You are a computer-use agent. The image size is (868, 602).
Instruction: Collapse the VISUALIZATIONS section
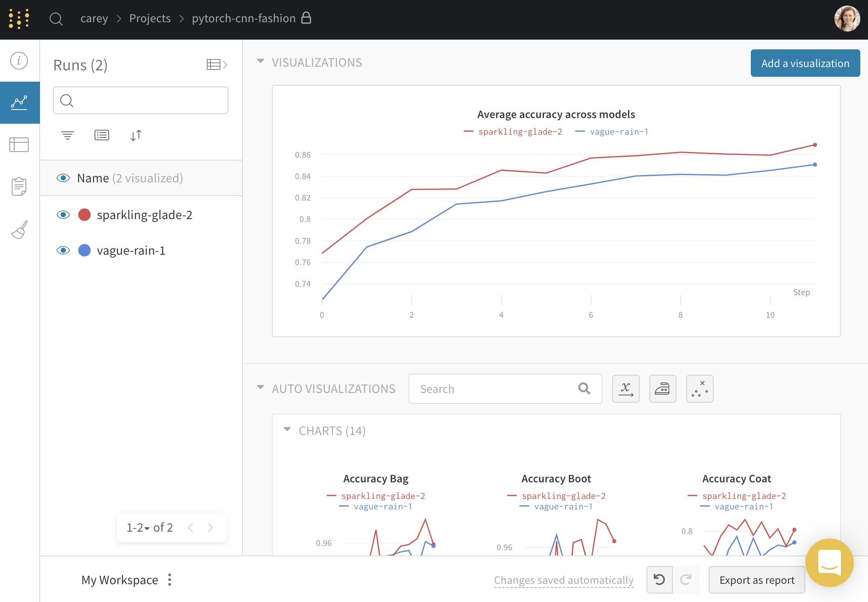pos(261,61)
